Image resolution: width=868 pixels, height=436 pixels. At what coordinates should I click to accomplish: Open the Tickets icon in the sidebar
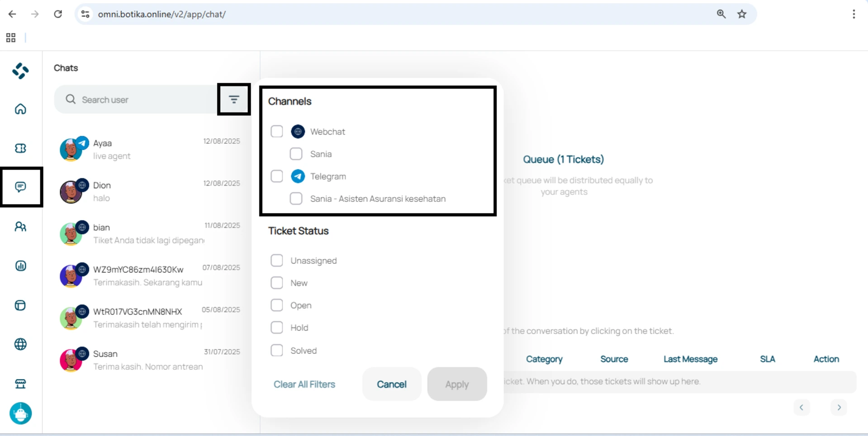point(20,148)
